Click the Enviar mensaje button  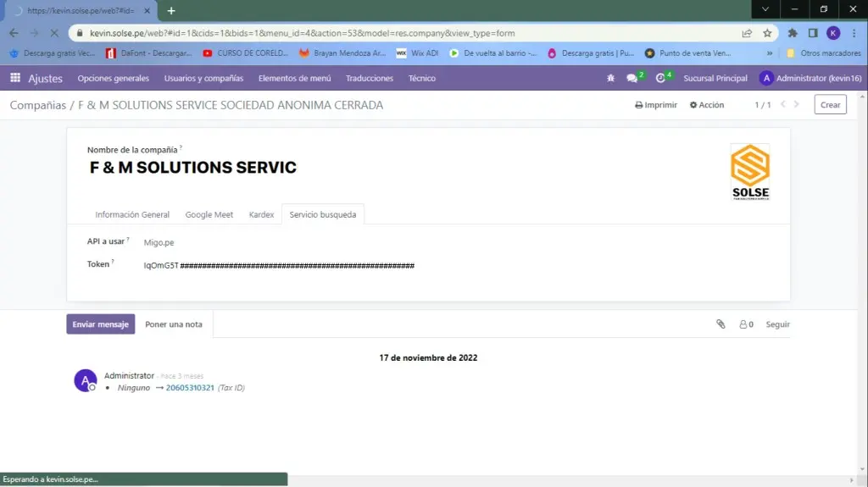click(101, 324)
